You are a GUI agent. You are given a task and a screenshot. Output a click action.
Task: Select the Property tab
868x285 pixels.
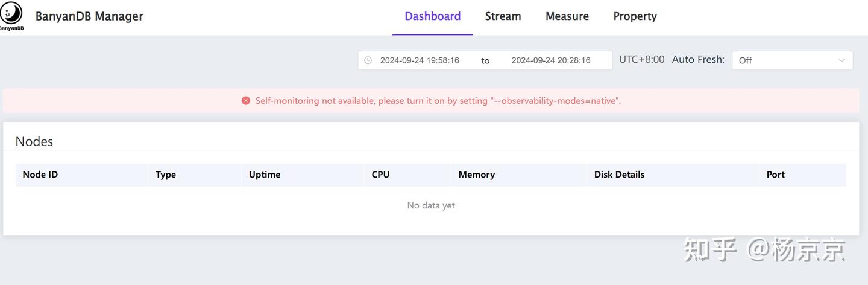pyautogui.click(x=635, y=16)
